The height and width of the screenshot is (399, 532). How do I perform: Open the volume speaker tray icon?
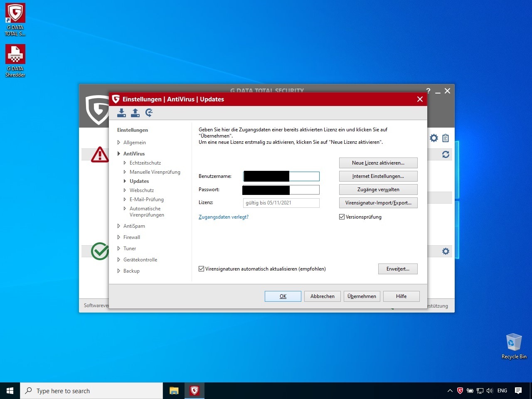[490, 391]
